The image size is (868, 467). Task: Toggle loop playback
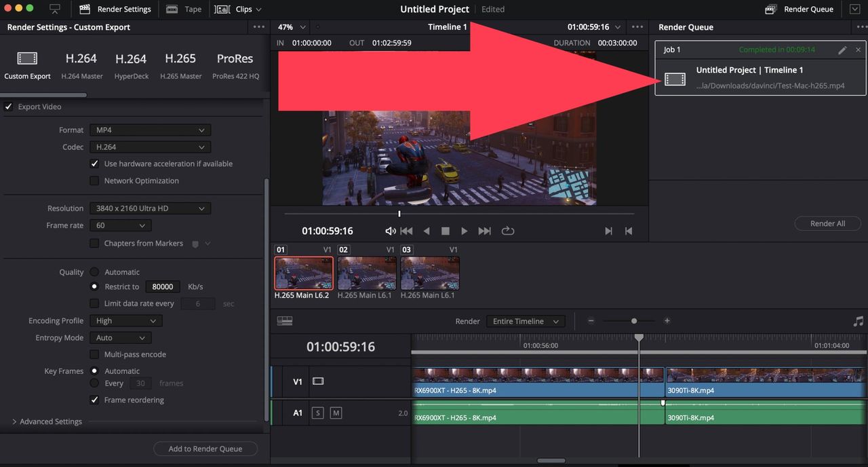click(507, 231)
